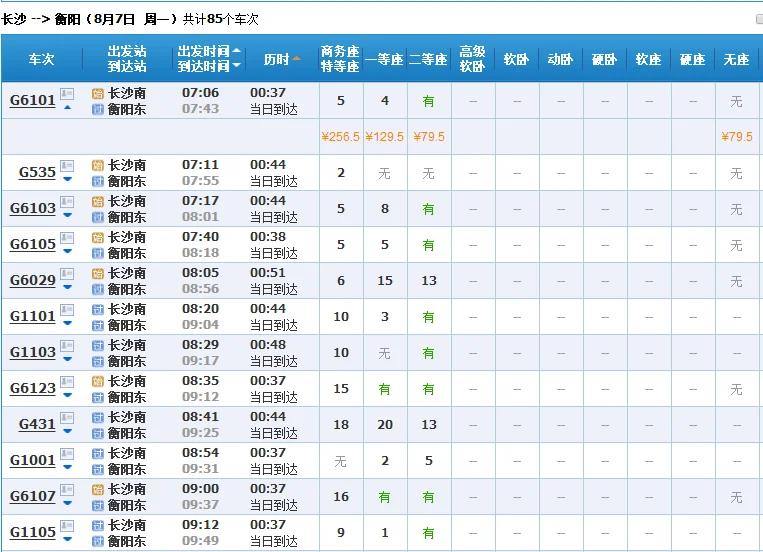Click the blue 过 icon before 衡阳东 in G1103 row

98,361
